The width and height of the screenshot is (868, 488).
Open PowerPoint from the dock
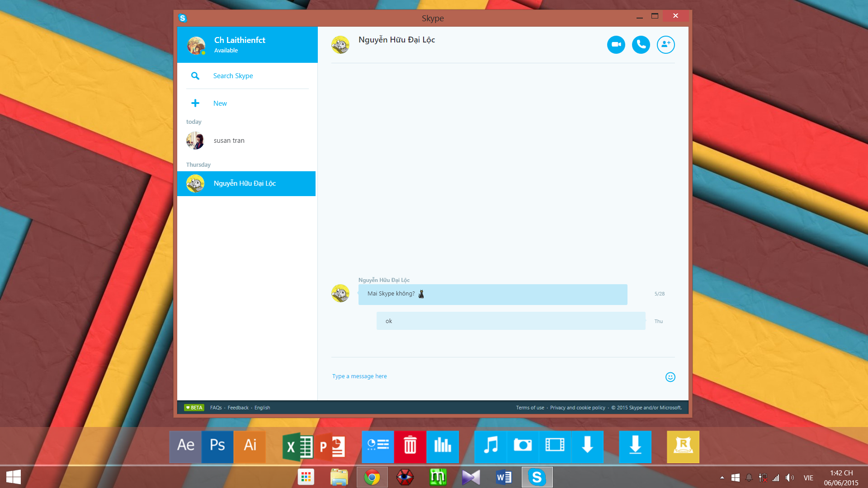330,446
